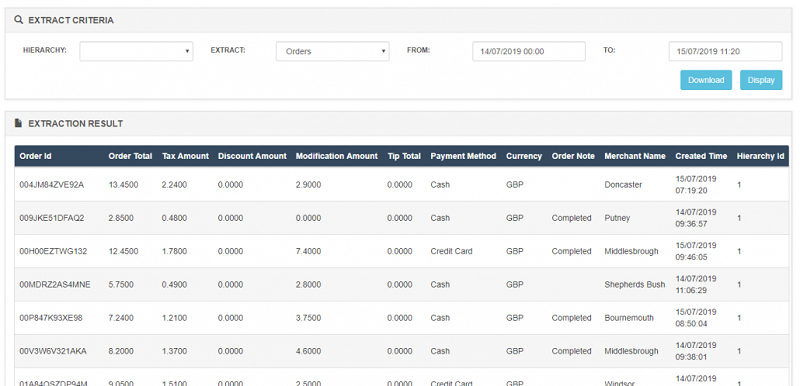This screenshot has width=800, height=386.
Task: Click order total 5.7500
Action: (x=121, y=285)
